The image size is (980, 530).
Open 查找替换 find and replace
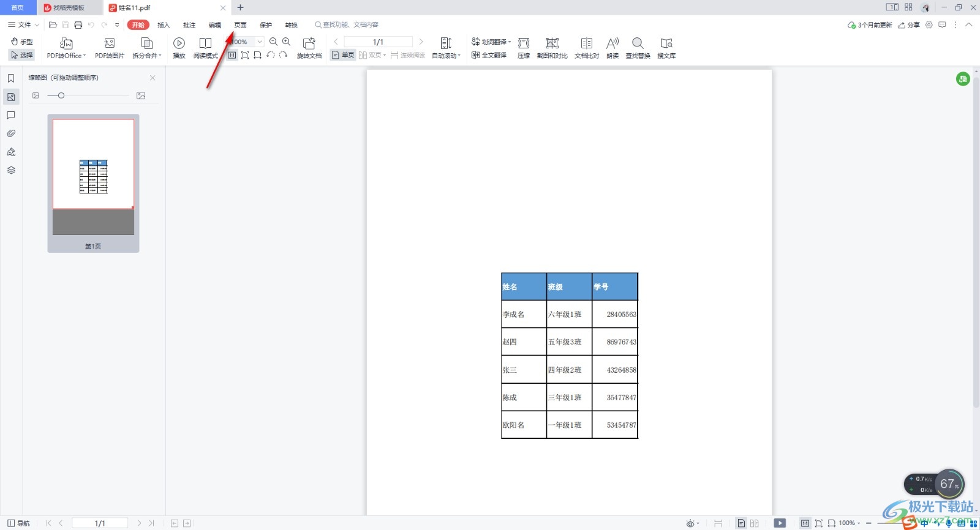point(638,48)
